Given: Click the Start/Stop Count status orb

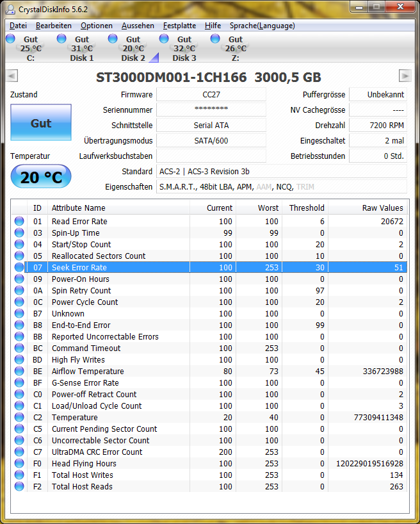Looking at the screenshot, I should coord(19,244).
